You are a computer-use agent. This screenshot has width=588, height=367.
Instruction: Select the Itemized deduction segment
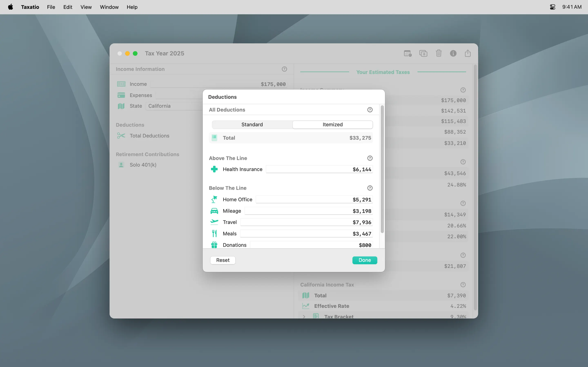pos(332,125)
